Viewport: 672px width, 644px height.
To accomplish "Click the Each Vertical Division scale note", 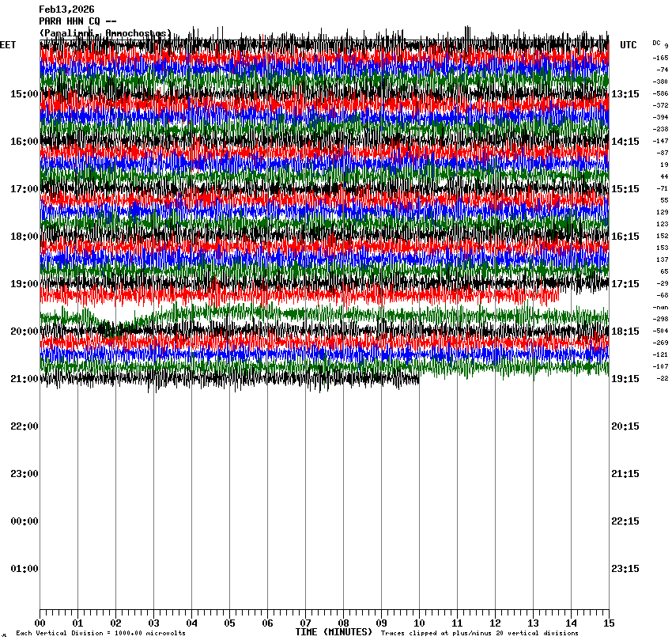I will pos(101,634).
